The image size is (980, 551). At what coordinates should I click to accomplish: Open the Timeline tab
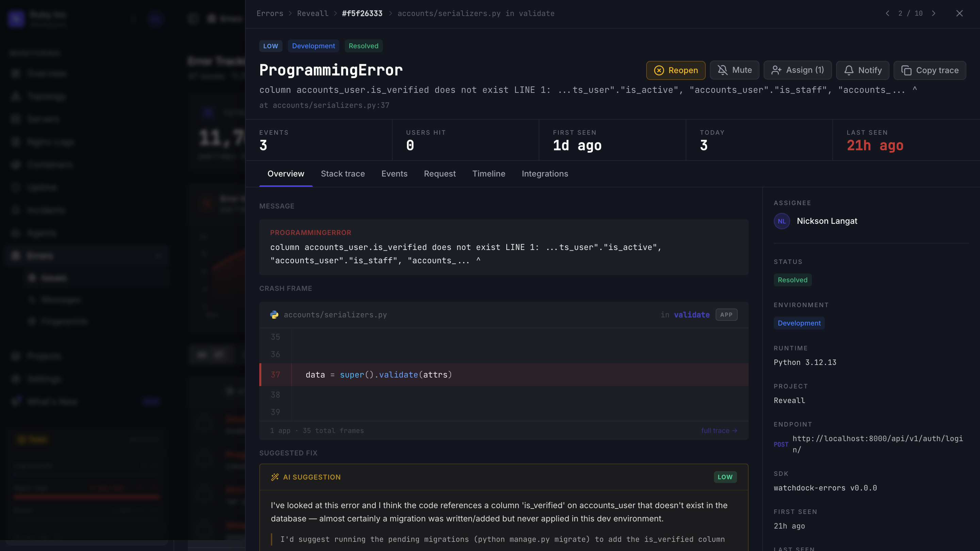[x=489, y=174]
